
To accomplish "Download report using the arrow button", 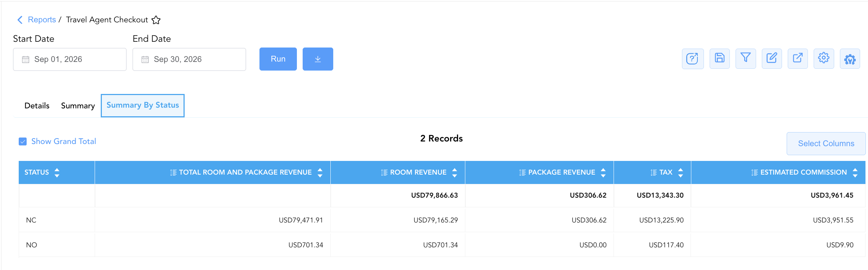I will tap(318, 59).
